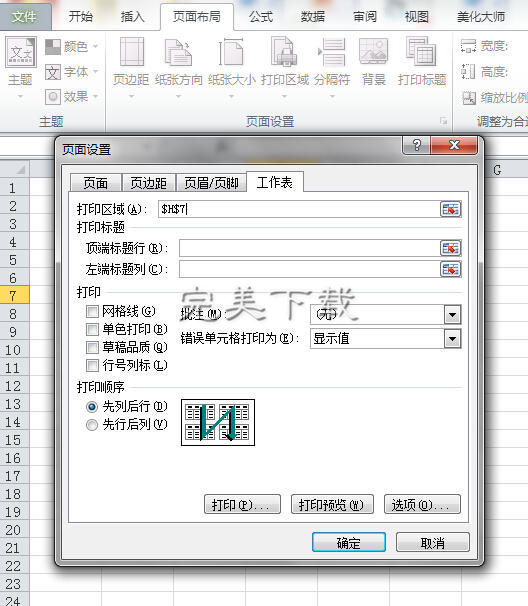Expand the 打印区域 dropdown arrow
Image resolution: width=528 pixels, height=606 pixels.
[x=284, y=96]
